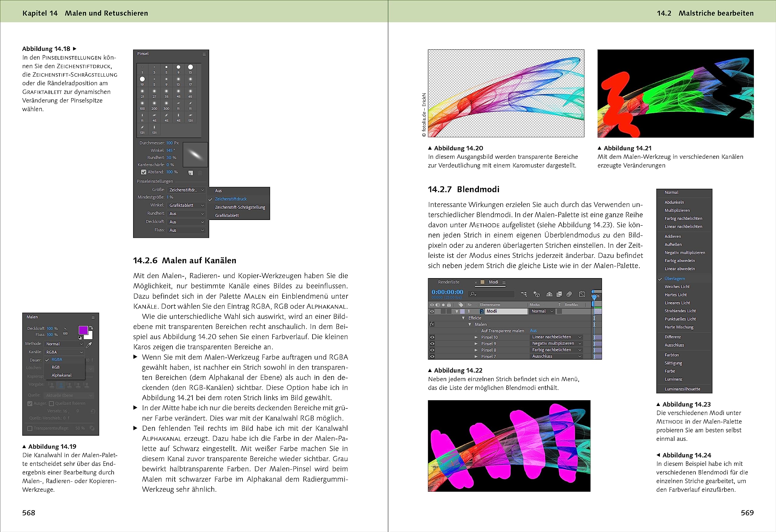Open the Kanäle dropdown showing RGBA

point(64,352)
